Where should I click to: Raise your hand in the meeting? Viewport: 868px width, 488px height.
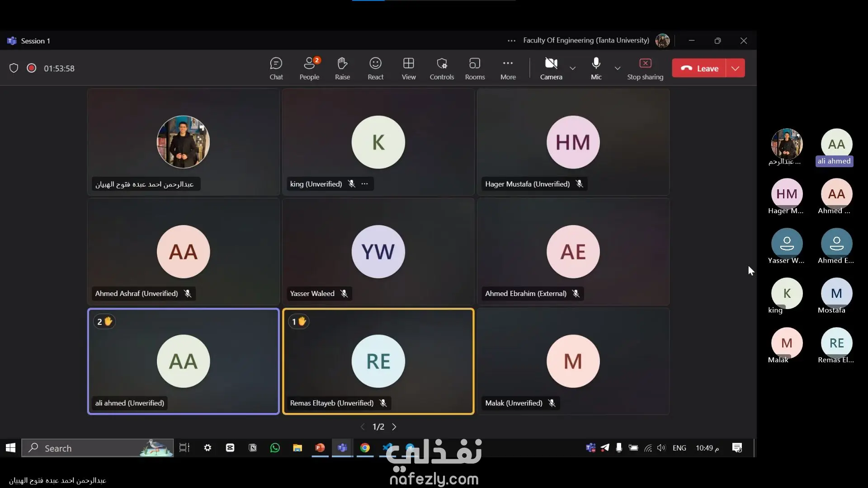click(342, 68)
